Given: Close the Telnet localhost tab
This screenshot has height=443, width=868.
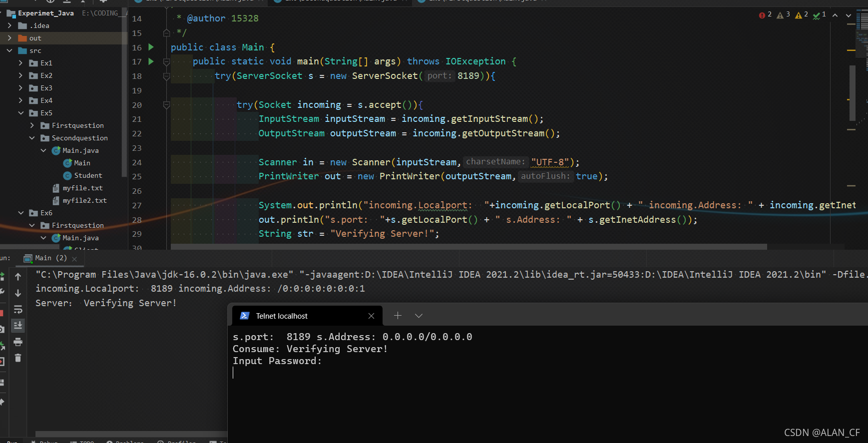Looking at the screenshot, I should (371, 316).
